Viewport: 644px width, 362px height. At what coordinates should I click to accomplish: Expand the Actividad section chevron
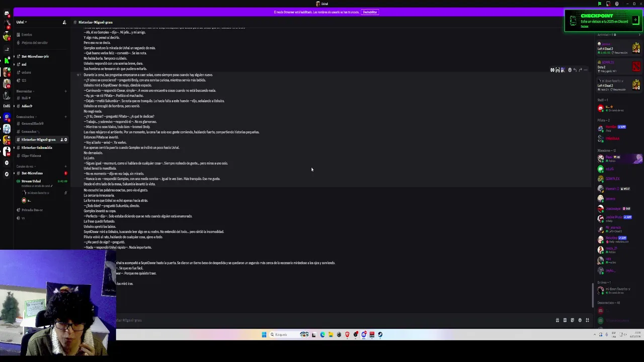639,35
